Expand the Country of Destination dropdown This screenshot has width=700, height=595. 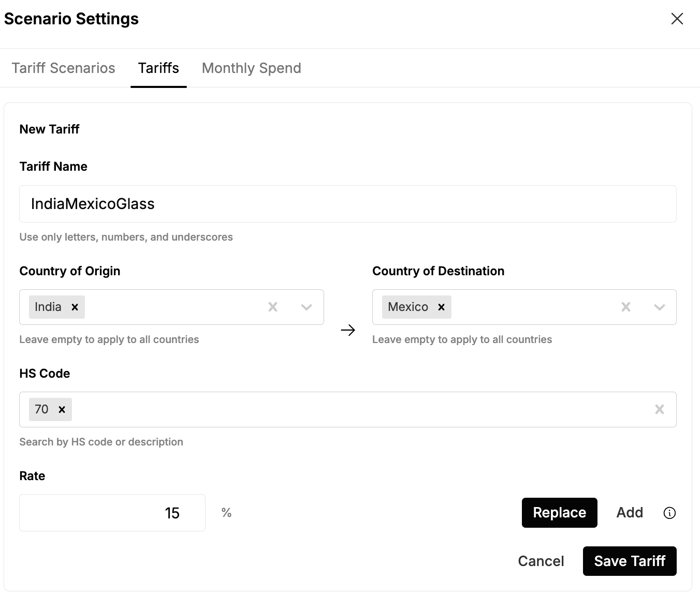(660, 307)
